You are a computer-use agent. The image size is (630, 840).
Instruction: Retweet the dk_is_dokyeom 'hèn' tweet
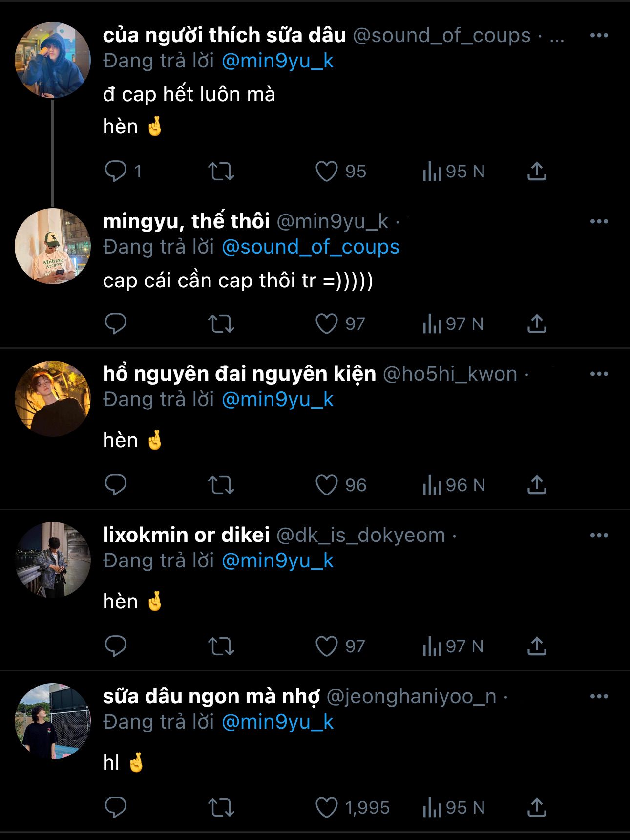[221, 646]
